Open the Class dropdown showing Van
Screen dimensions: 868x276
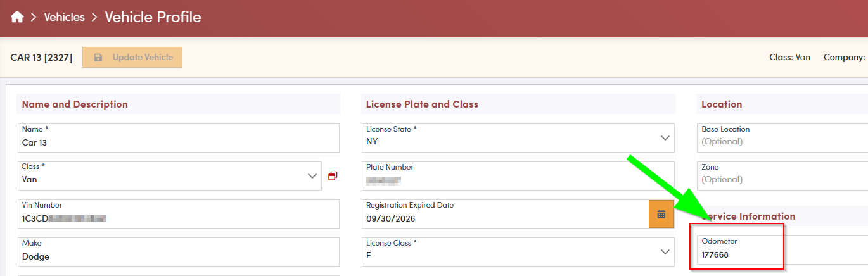(312, 176)
